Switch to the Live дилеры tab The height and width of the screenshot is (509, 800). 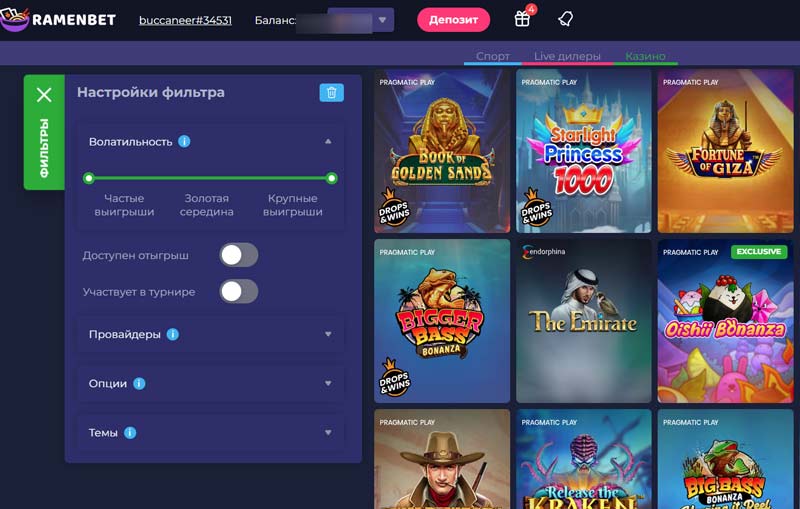[x=567, y=57]
